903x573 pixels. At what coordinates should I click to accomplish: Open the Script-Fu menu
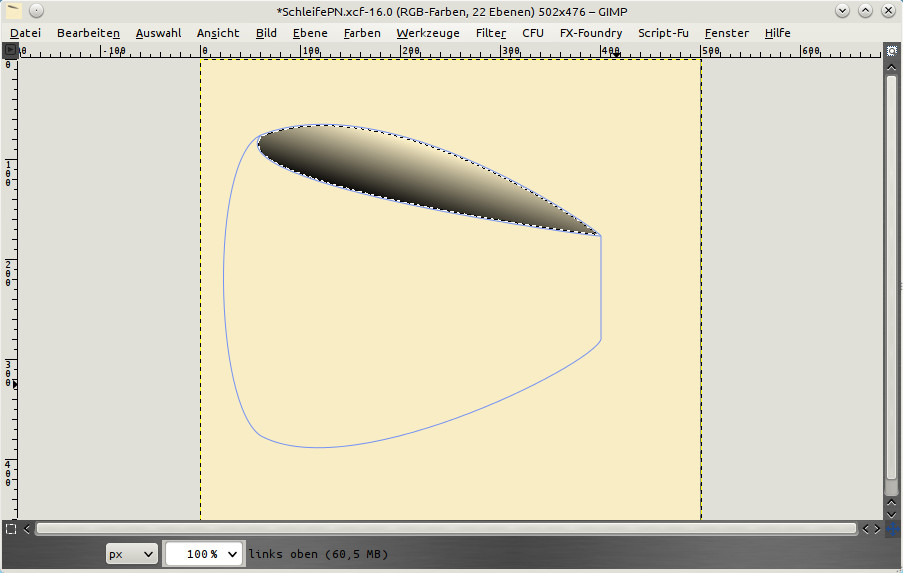tap(663, 33)
